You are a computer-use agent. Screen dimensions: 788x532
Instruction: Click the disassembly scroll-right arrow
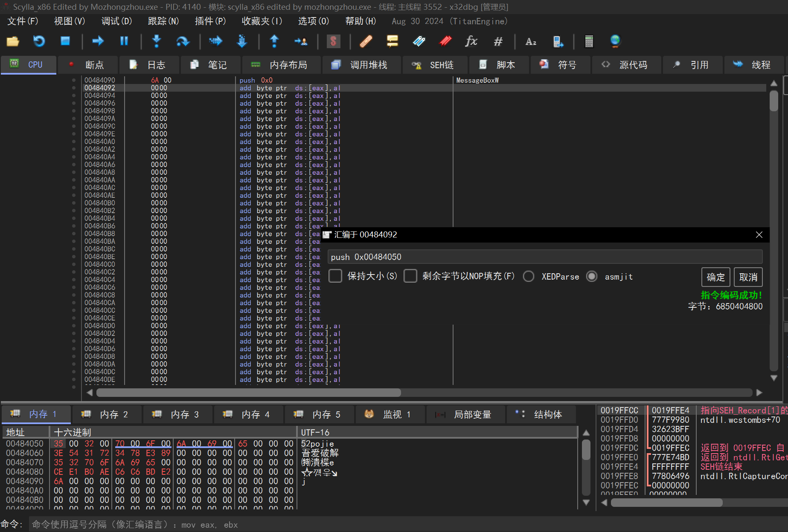(x=759, y=393)
